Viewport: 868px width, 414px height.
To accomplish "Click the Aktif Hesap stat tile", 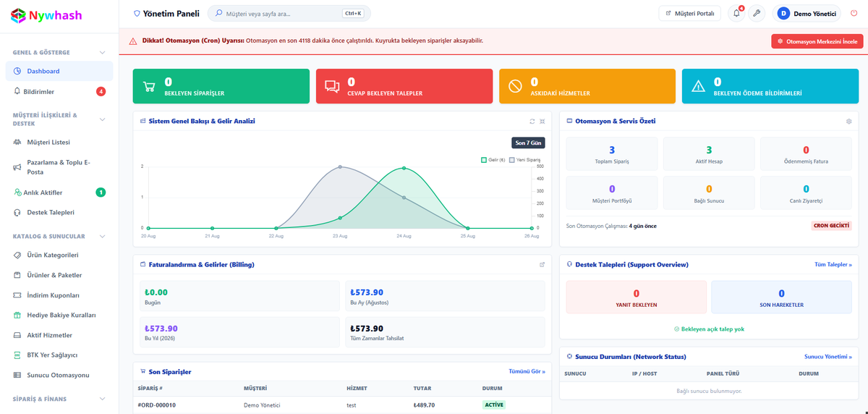I will coord(709,154).
